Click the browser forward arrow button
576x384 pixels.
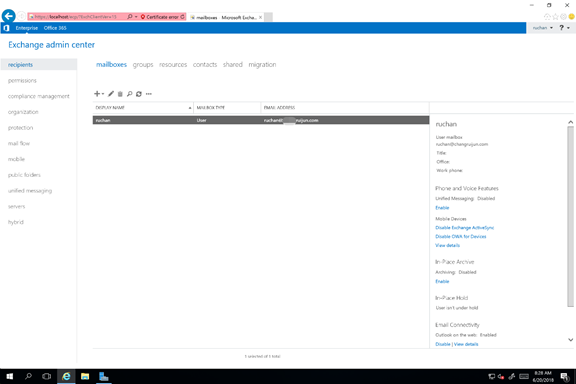pos(22,16)
